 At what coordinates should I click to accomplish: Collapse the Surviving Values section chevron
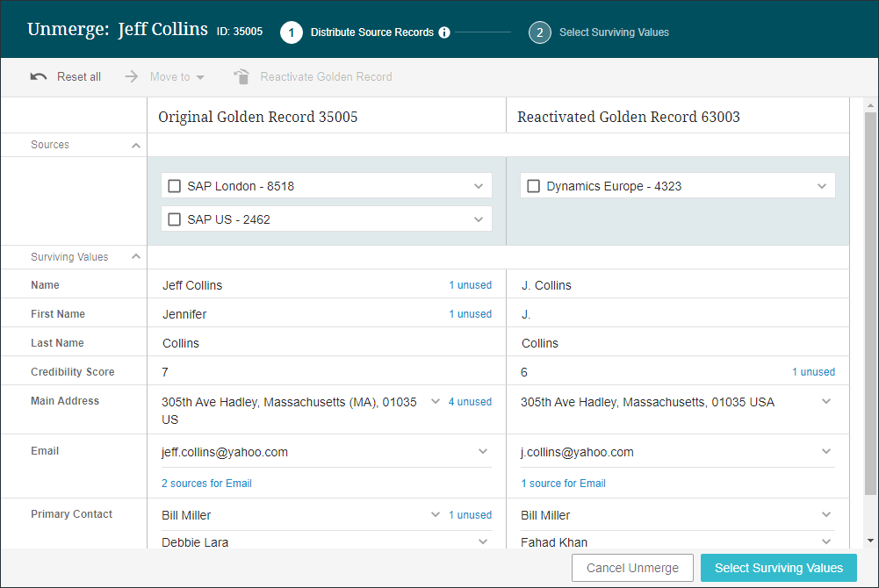pyautogui.click(x=135, y=257)
